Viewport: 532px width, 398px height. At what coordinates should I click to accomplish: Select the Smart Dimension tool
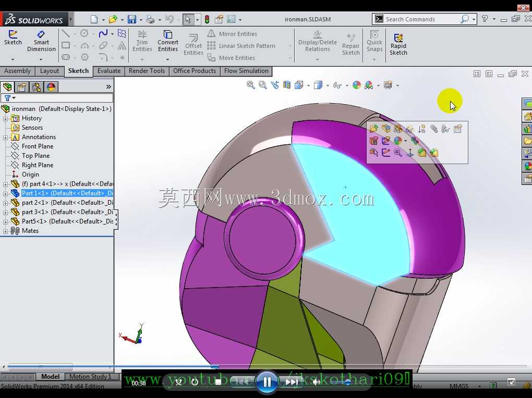coord(41,41)
